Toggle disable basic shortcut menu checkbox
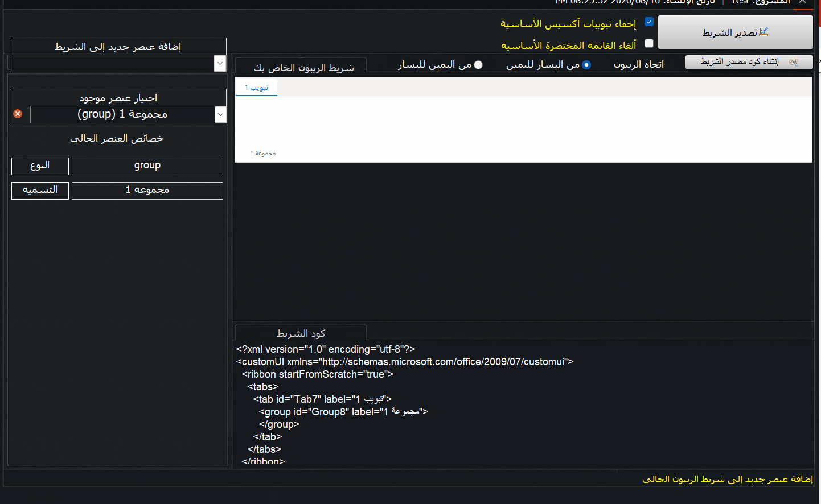Screen dimensions: 821x504 tap(649, 43)
